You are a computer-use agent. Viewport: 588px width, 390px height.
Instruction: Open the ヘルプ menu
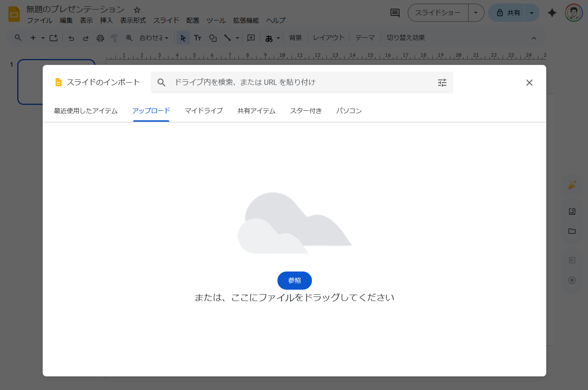(x=276, y=20)
